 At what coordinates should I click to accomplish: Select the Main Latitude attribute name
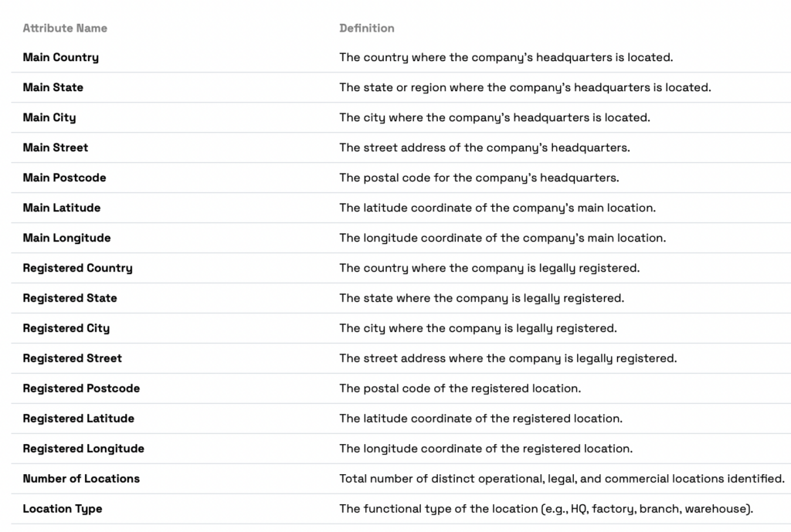point(62,208)
